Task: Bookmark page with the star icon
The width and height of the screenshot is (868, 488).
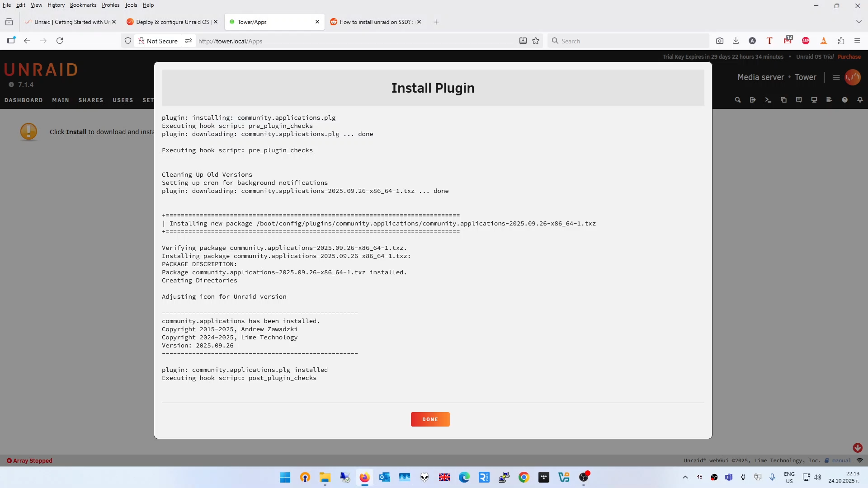Action: pyautogui.click(x=536, y=41)
